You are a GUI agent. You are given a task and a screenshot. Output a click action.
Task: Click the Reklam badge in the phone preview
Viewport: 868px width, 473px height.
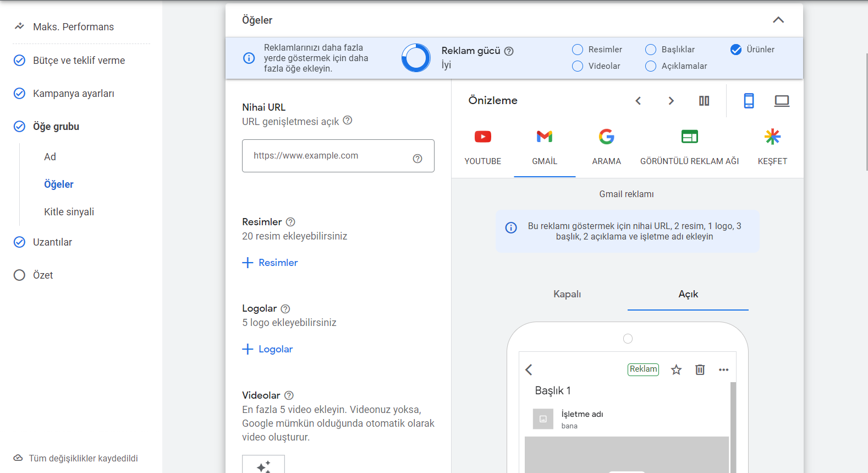pyautogui.click(x=643, y=369)
